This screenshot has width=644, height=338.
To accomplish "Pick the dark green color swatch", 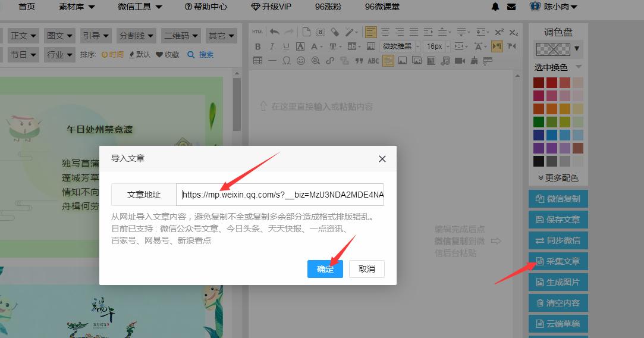I will click(538, 122).
